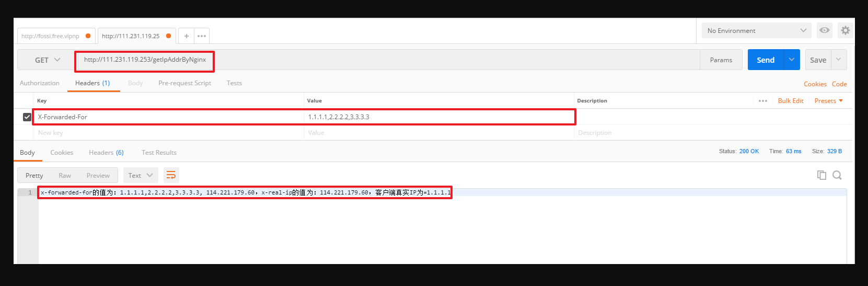Click the 329 B size value
Image resolution: width=868 pixels, height=286 pixels.
click(x=835, y=151)
